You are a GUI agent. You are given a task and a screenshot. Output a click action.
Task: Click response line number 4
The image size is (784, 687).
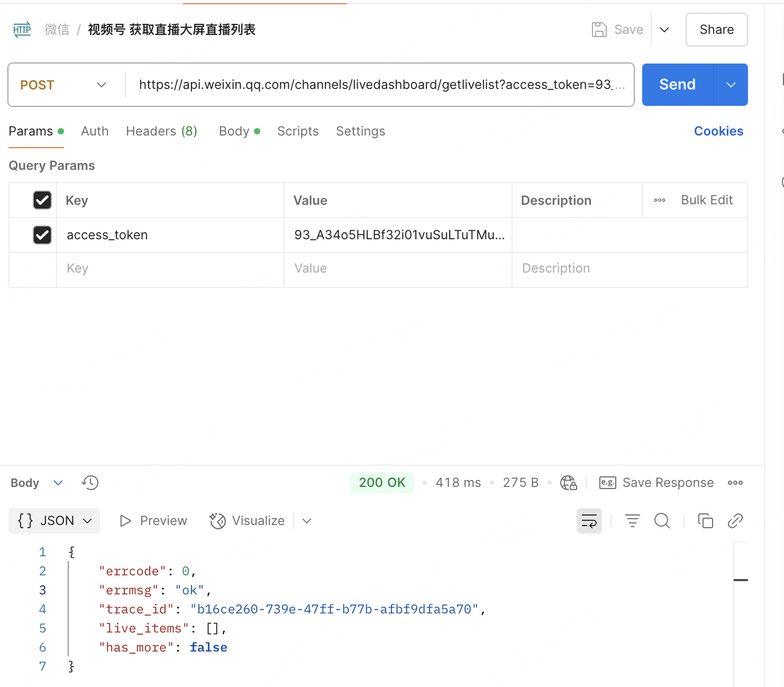click(42, 610)
